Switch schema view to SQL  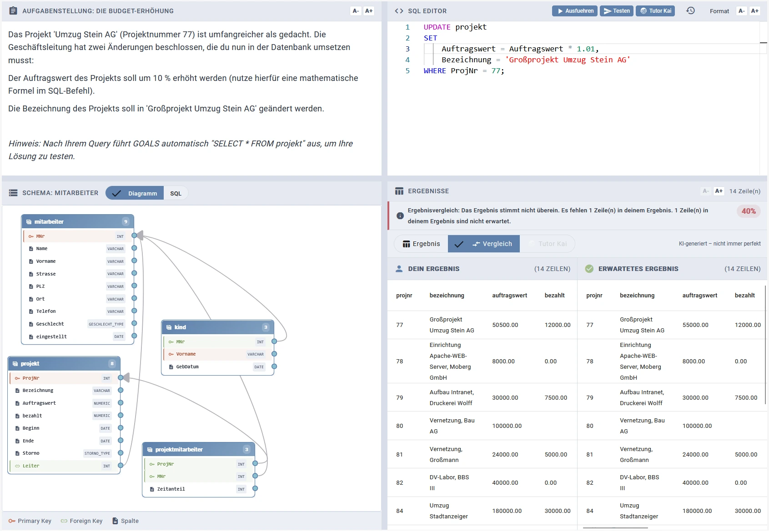click(176, 193)
